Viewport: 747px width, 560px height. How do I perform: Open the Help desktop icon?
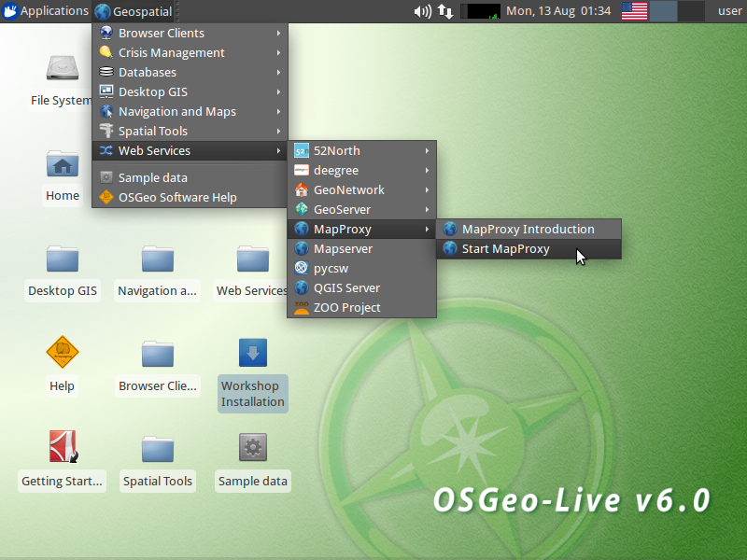point(63,352)
